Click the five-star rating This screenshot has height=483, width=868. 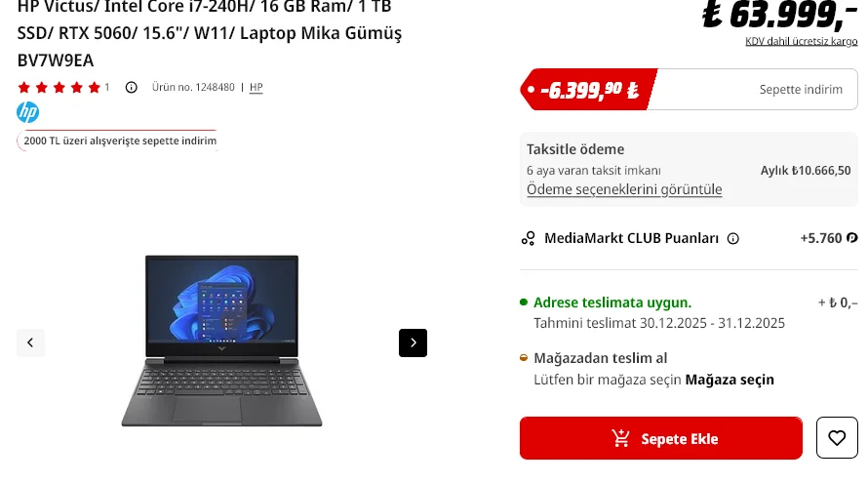[x=59, y=88]
